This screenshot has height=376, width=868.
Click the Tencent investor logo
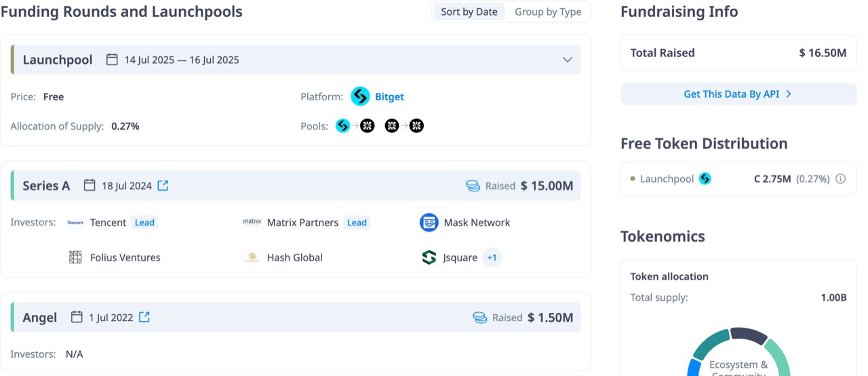point(75,223)
